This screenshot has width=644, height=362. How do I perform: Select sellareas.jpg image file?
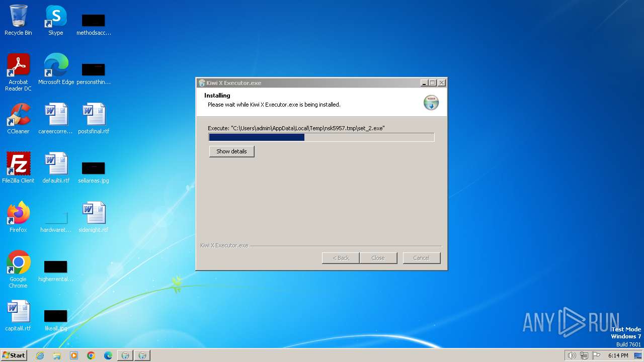(94, 172)
